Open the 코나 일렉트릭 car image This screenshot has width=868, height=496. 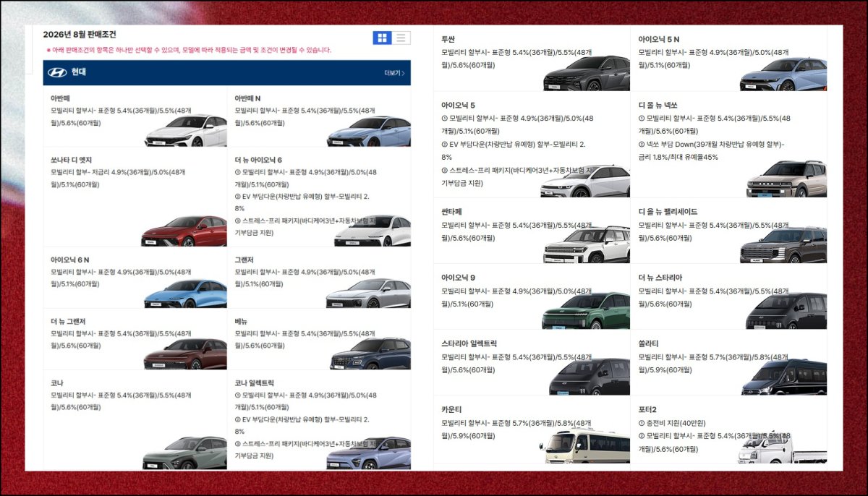369,453
